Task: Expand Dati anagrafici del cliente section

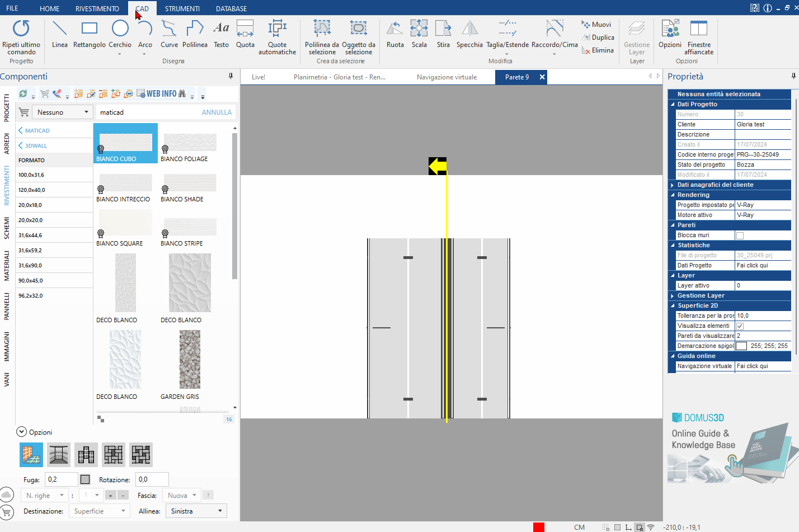Action: click(673, 185)
